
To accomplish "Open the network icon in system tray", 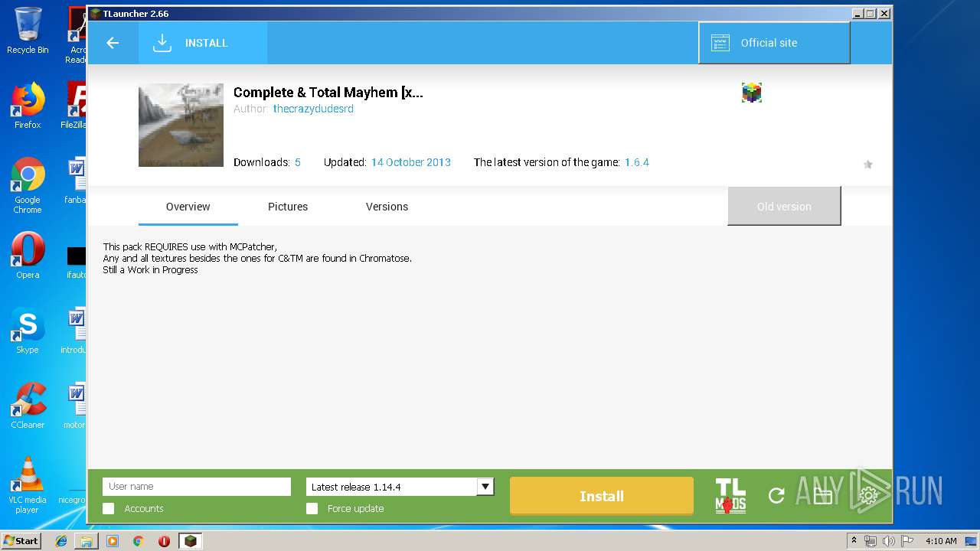I will coord(871,541).
